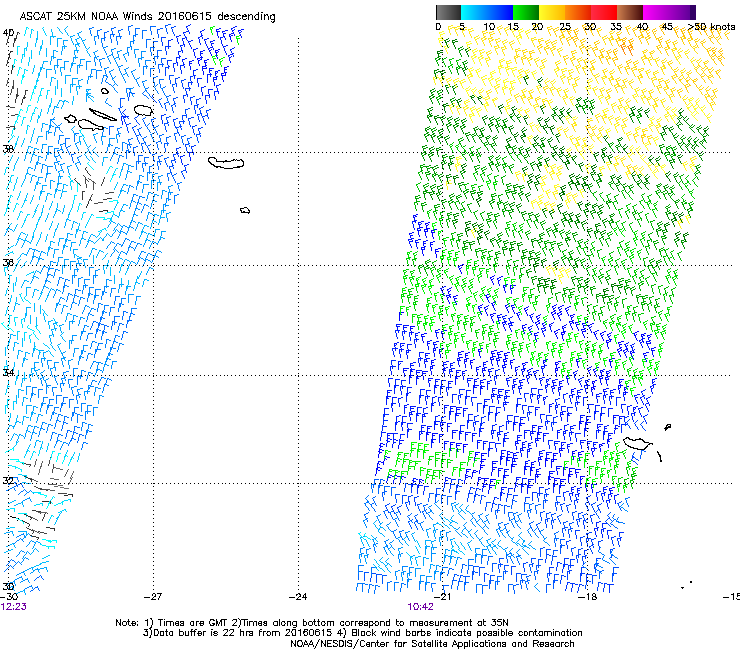Click the '-18' longitude axis label
The height and width of the screenshot is (650, 740).
588,597
